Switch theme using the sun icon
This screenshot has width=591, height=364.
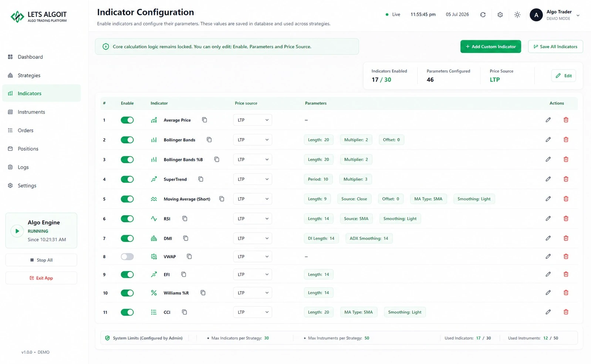[x=517, y=15]
